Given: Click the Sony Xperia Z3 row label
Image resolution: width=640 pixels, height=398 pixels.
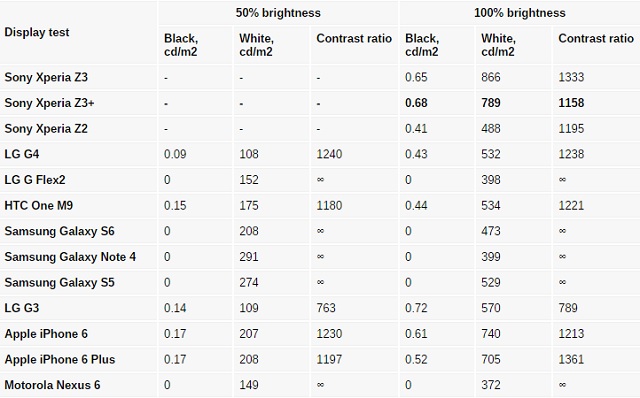Looking at the screenshot, I should 46,77.
